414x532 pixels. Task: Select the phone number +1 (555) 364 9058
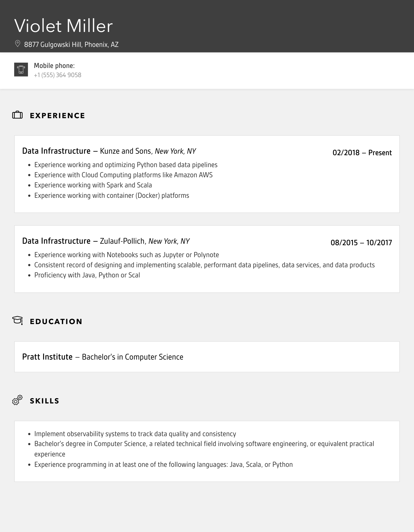tap(58, 75)
